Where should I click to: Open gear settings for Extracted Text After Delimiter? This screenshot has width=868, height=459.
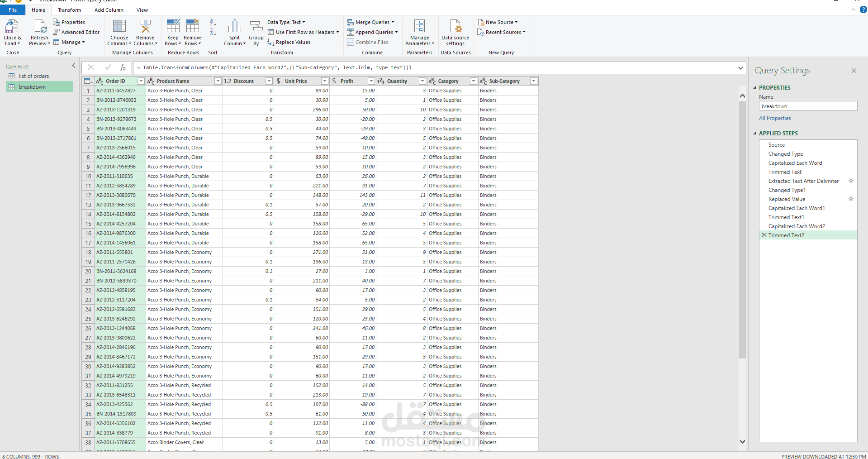851,181
